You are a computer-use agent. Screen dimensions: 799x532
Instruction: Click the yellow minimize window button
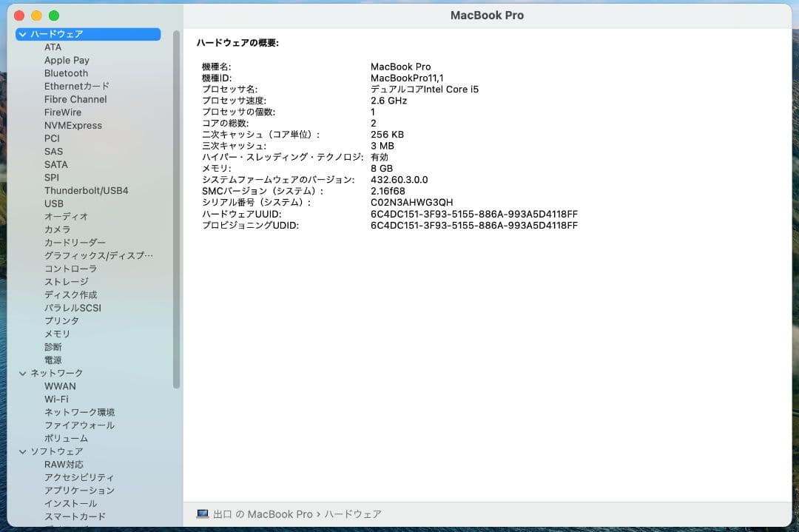37,16
